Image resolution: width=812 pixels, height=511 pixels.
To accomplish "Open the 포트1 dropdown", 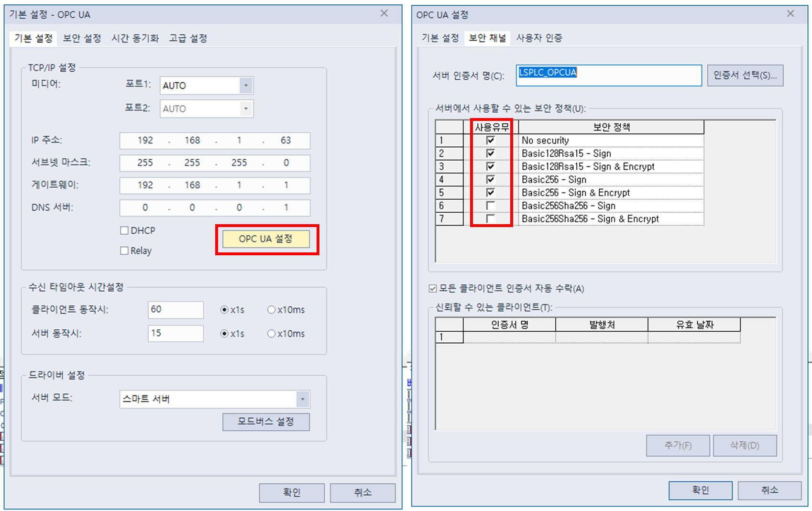I will (245, 85).
